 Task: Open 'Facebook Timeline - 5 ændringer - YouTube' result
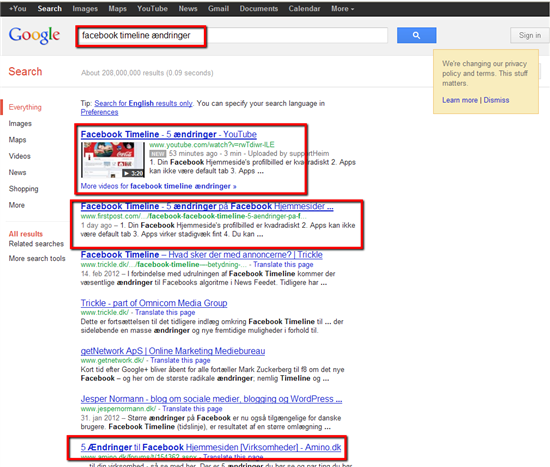[x=169, y=134]
